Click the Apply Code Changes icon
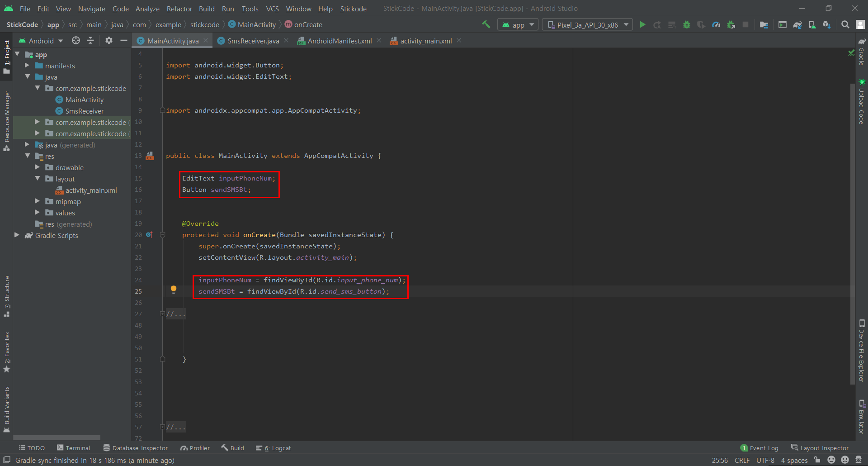Screen dimensions: 868x466 click(672, 24)
